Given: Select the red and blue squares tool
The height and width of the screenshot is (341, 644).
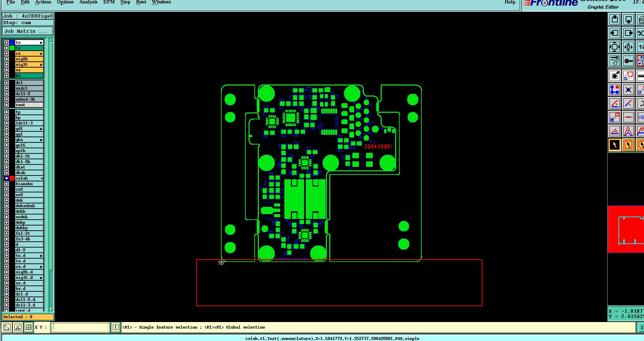Looking at the screenshot, I should 628,76.
